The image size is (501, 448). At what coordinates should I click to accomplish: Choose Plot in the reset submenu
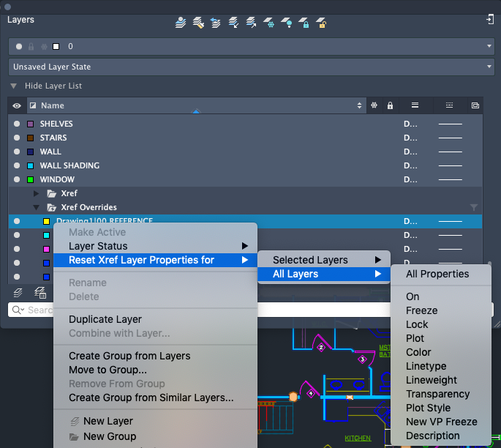point(441,338)
